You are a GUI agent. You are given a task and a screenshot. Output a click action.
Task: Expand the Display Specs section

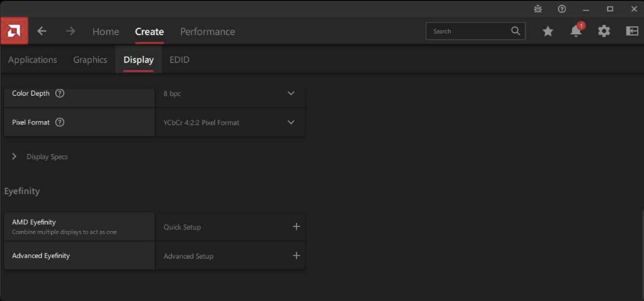[x=40, y=157]
